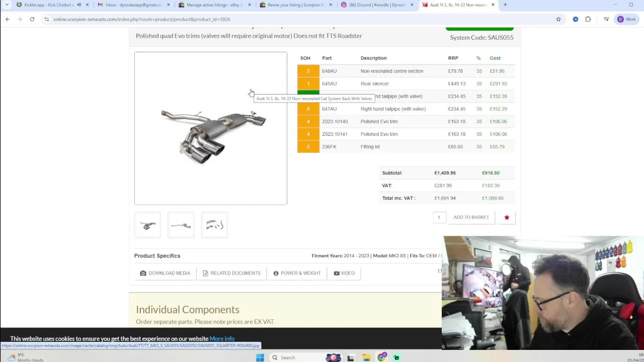
Task: Click the Cost column header
Action: click(x=495, y=58)
